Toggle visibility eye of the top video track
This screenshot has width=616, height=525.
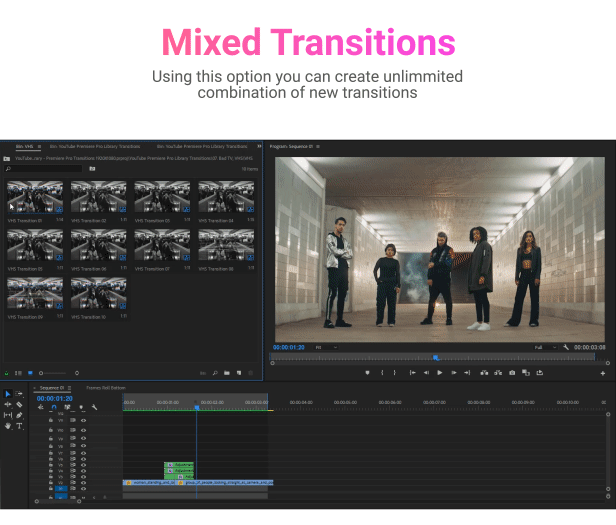click(x=83, y=420)
